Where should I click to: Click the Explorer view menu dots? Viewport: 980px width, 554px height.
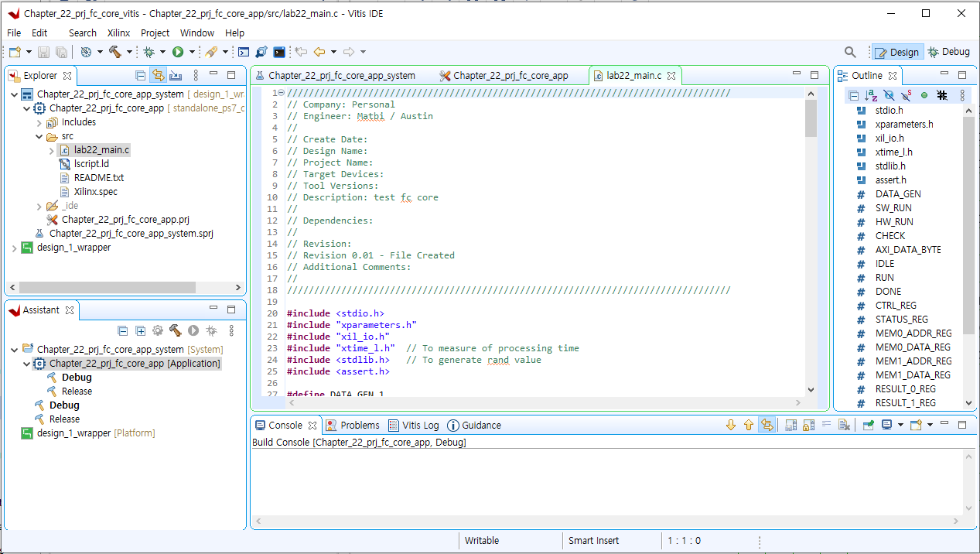click(x=196, y=75)
